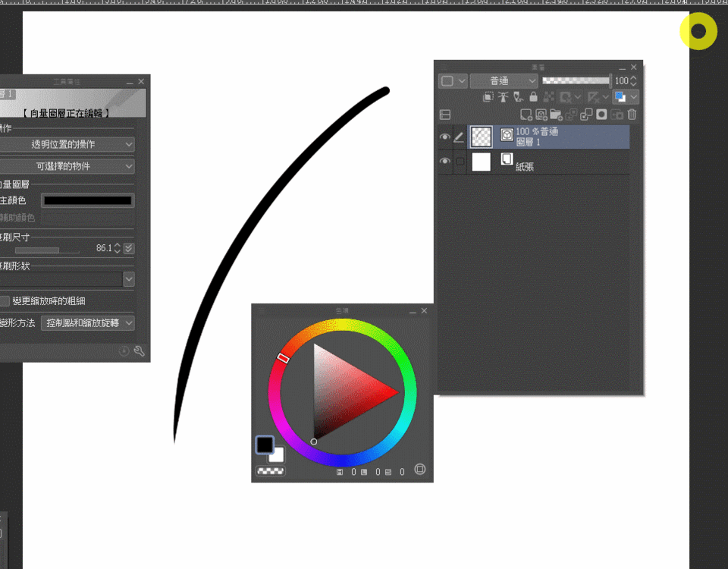Viewport: 728px width, 569px height.
Task: Open the palette color dropdown in layer panel
Action: coord(453,81)
